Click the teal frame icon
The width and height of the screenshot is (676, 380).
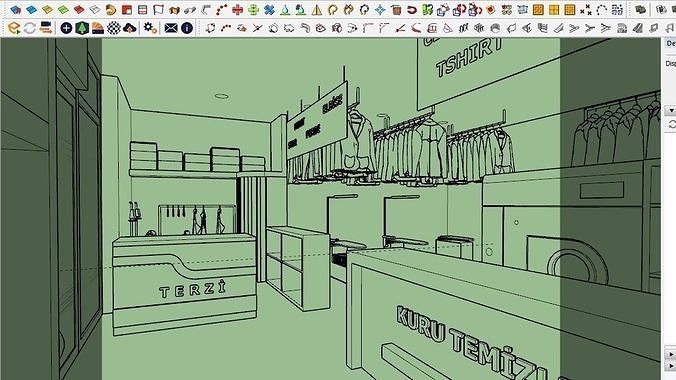click(x=523, y=9)
